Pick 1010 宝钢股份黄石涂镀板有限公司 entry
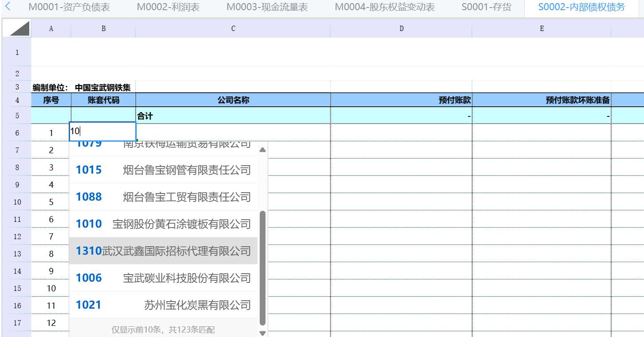This screenshot has height=337, width=644. [163, 224]
